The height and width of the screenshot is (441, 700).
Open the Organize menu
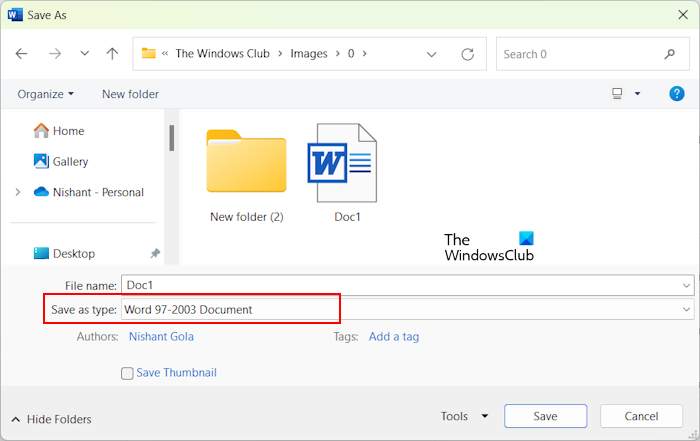pos(46,94)
